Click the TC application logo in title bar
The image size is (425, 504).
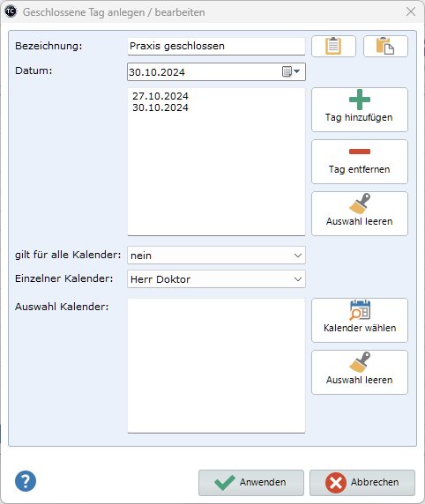[x=11, y=11]
